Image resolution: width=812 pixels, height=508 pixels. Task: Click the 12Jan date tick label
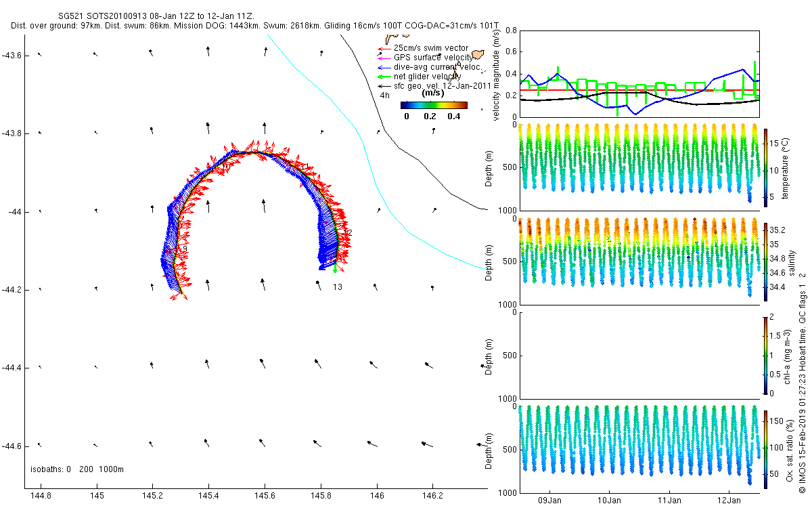[729, 501]
